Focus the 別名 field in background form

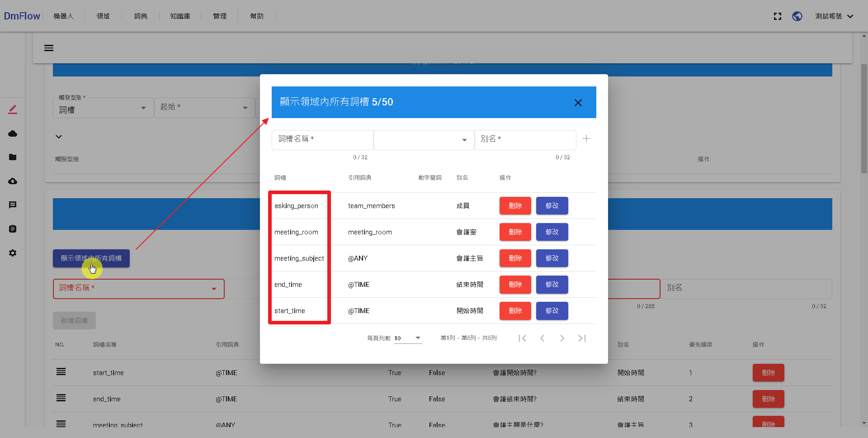(746, 289)
